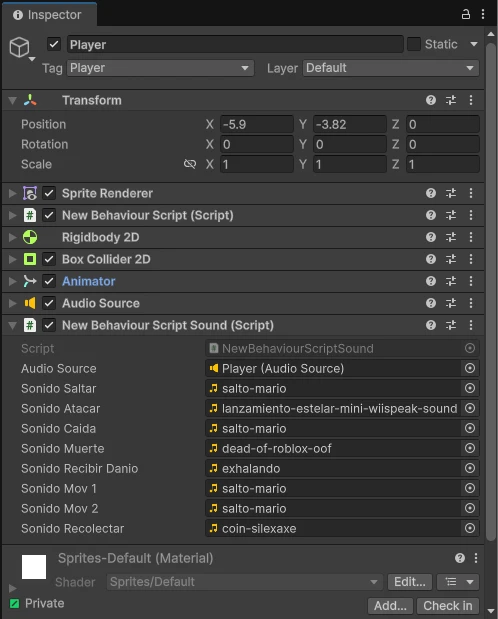Click the GameObject cube icon selector
498x619 pixels.
[x=21, y=49]
